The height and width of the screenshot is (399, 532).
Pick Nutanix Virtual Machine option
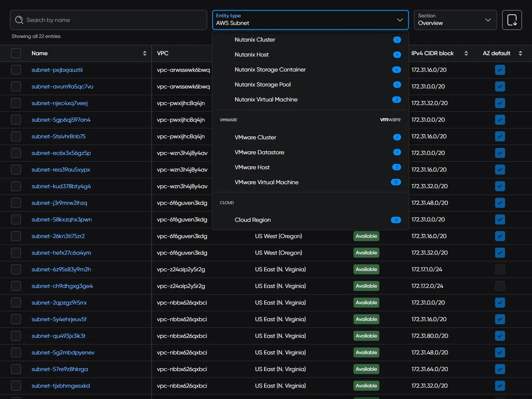[x=310, y=99]
